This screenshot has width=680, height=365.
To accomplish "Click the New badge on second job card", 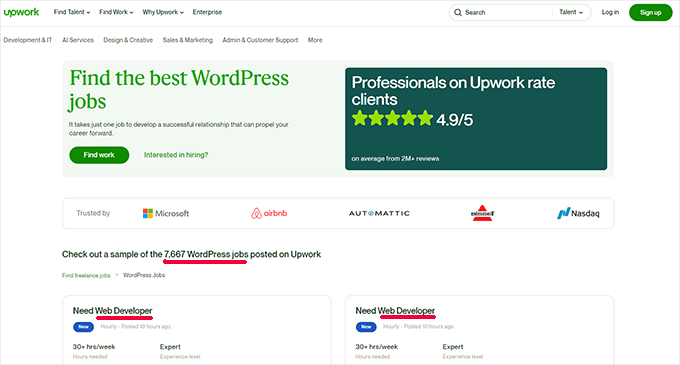I will tap(366, 327).
